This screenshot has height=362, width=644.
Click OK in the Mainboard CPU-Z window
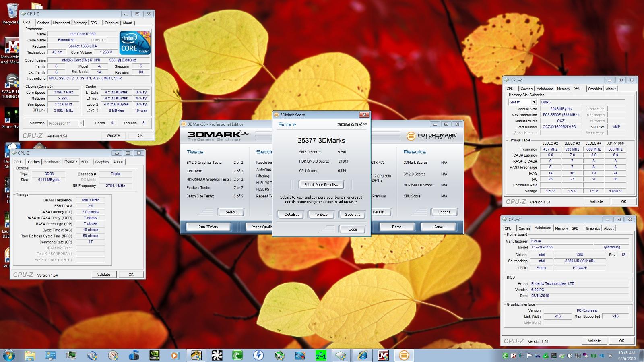coord(621,341)
